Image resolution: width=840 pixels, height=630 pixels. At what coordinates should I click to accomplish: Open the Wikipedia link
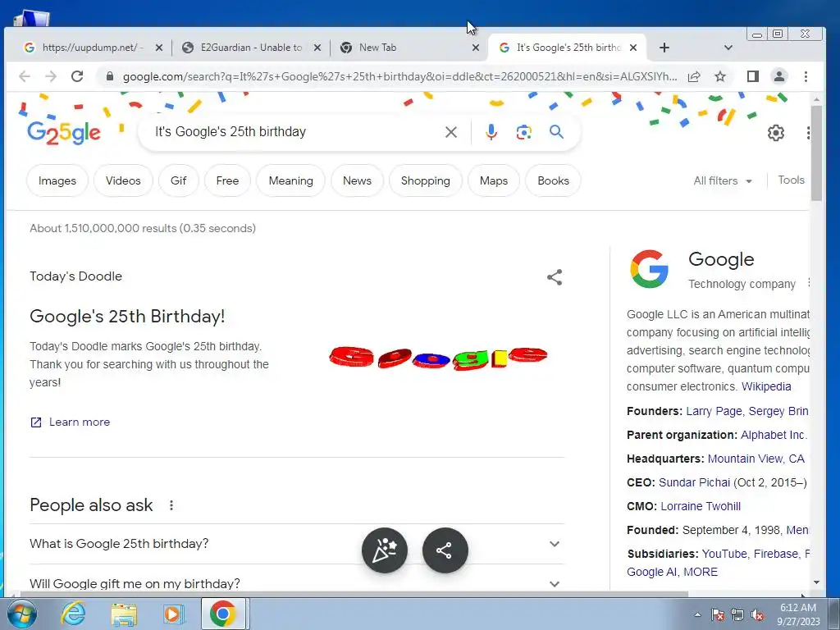pos(766,386)
